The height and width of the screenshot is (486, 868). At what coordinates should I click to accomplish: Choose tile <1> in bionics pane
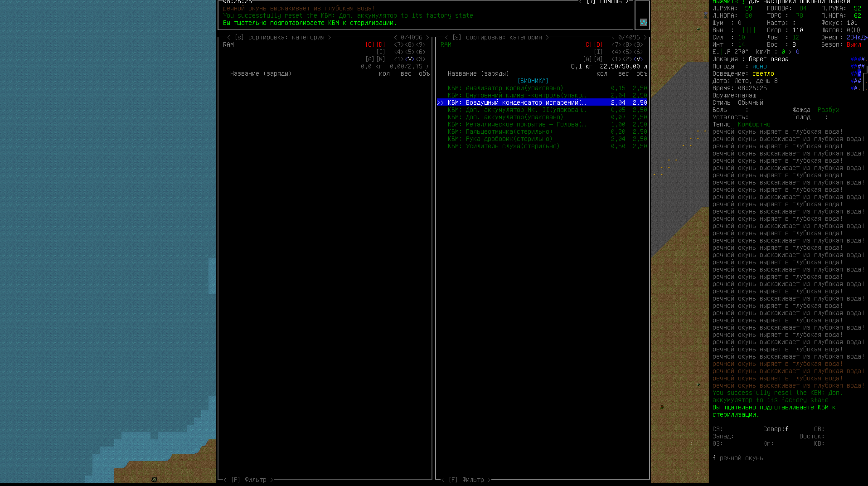pos(616,59)
